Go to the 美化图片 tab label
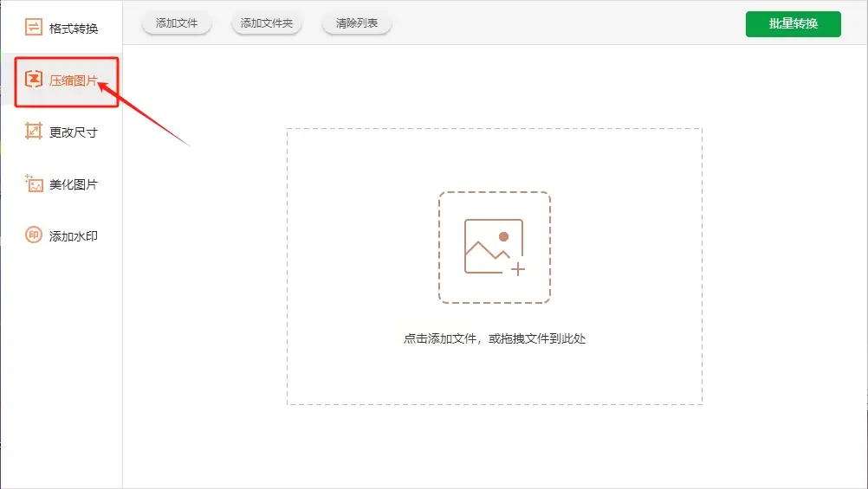 tap(74, 184)
